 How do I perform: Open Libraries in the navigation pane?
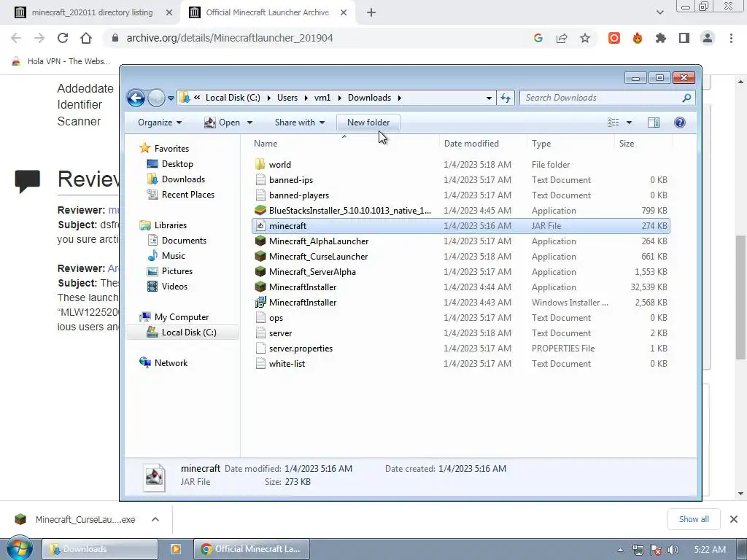[x=170, y=225]
